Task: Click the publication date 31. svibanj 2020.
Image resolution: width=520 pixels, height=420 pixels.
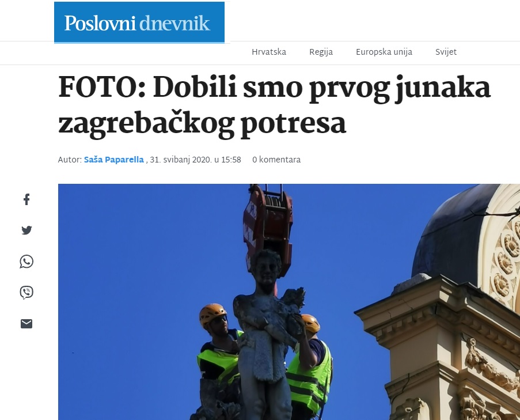Action: click(x=181, y=160)
